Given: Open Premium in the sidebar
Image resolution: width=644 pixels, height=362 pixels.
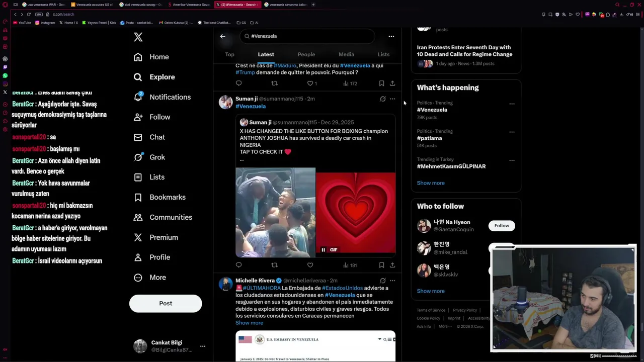Looking at the screenshot, I should [156, 237].
